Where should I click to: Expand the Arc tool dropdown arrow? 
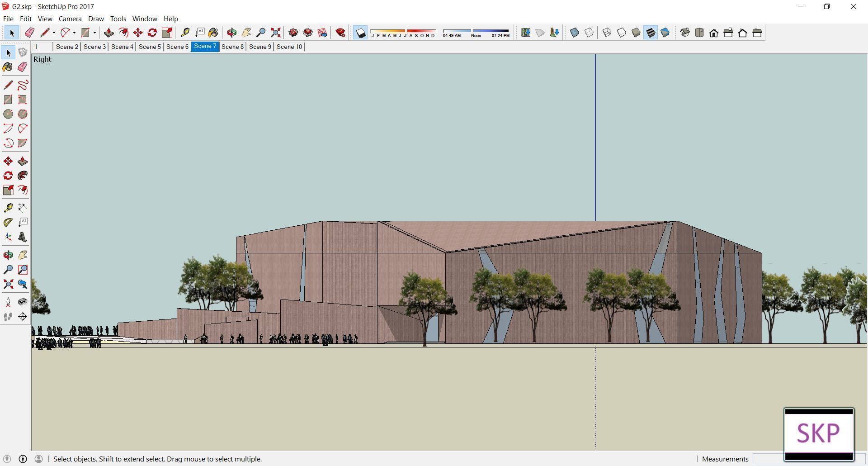click(74, 33)
